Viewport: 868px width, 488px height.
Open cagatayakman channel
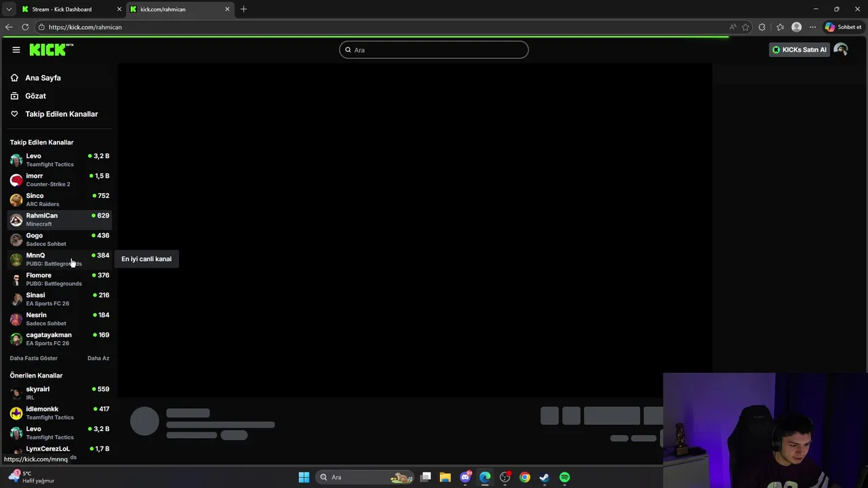(x=60, y=338)
